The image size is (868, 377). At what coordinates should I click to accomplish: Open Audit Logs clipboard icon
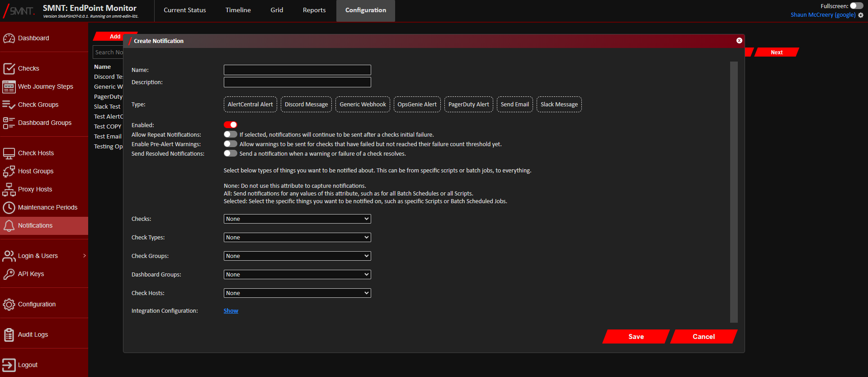(9, 334)
